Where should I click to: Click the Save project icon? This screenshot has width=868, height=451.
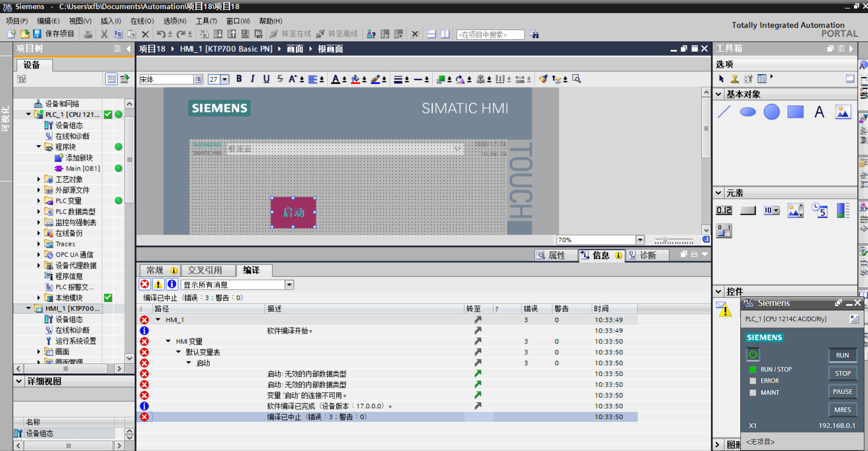tap(37, 34)
